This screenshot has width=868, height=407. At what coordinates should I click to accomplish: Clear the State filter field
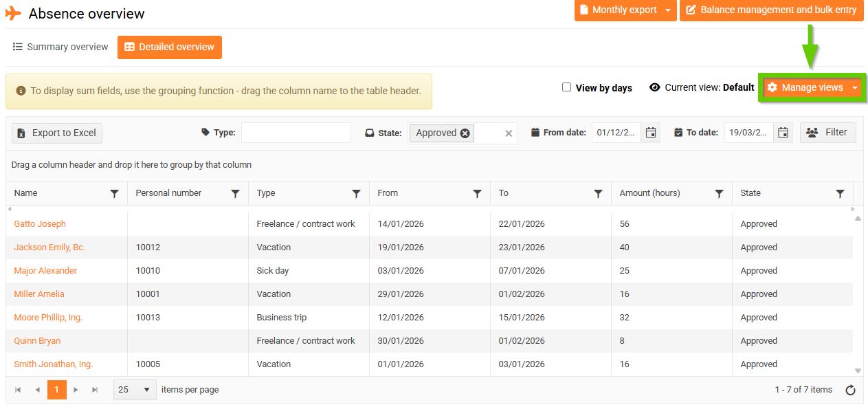(509, 133)
